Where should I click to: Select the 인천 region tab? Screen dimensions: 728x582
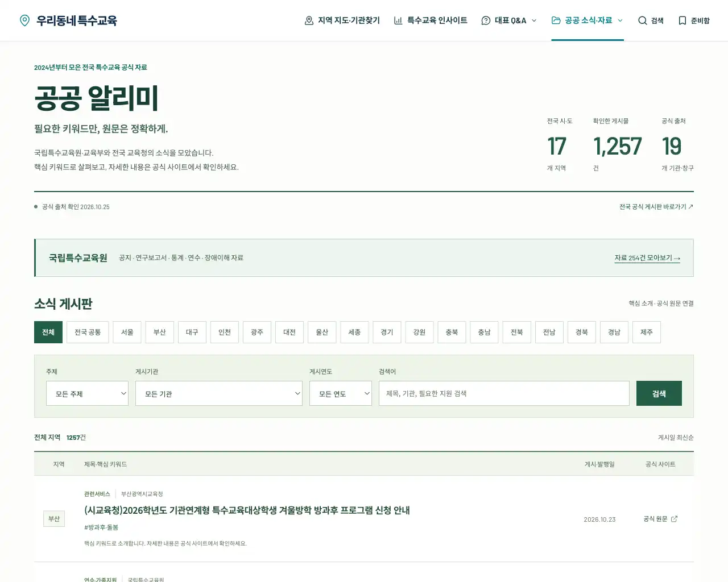(225, 332)
